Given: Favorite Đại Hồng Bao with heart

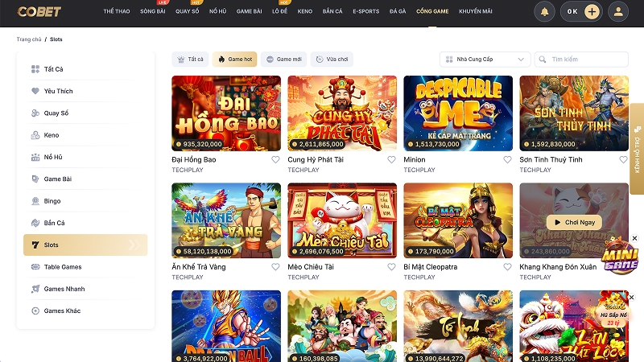Looking at the screenshot, I should [x=275, y=159].
